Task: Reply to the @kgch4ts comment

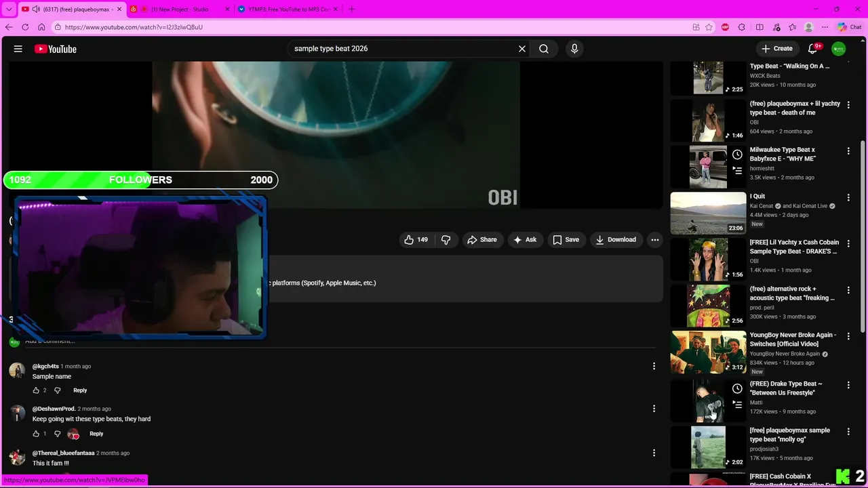Action: tap(80, 390)
